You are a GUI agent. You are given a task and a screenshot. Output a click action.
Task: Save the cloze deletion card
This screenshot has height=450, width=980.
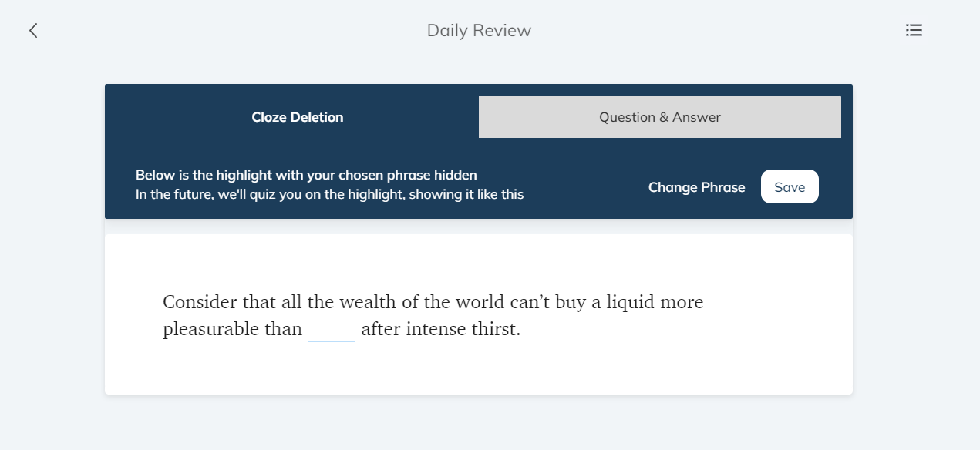(x=790, y=187)
